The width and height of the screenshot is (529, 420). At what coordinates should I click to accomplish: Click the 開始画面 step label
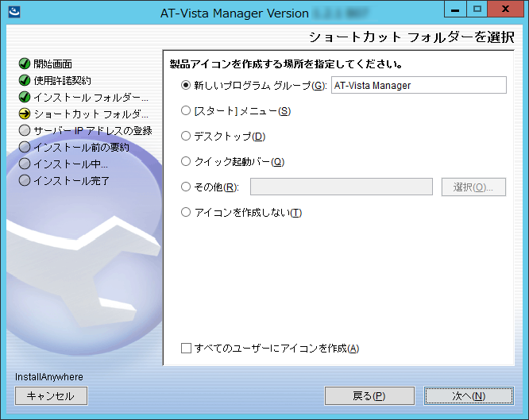(53, 64)
